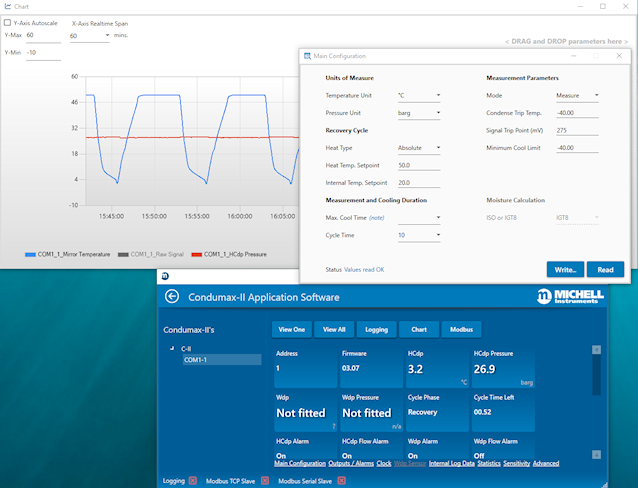Click the circular back arrow icon
The height and width of the screenshot is (488, 638).
click(x=172, y=297)
